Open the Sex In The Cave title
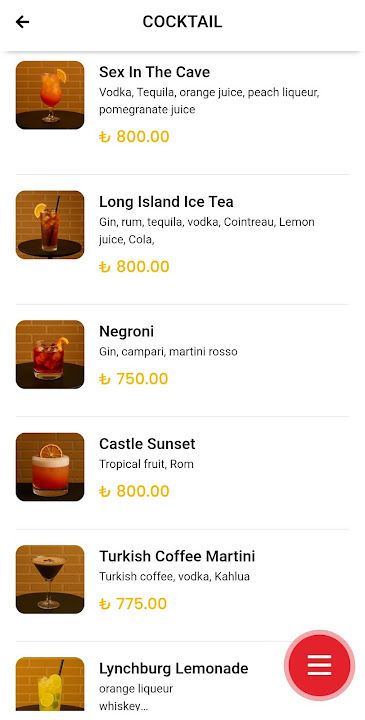365x720 pixels. (154, 72)
